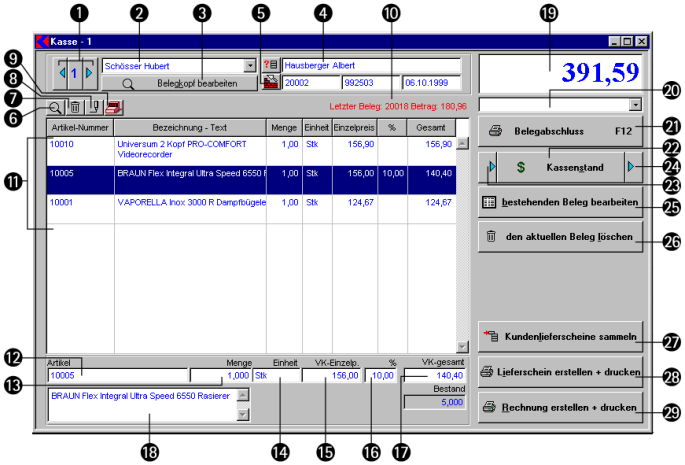The width and height of the screenshot is (685, 465).
Task: Click the trash can delete-line icon
Action: pos(75,107)
